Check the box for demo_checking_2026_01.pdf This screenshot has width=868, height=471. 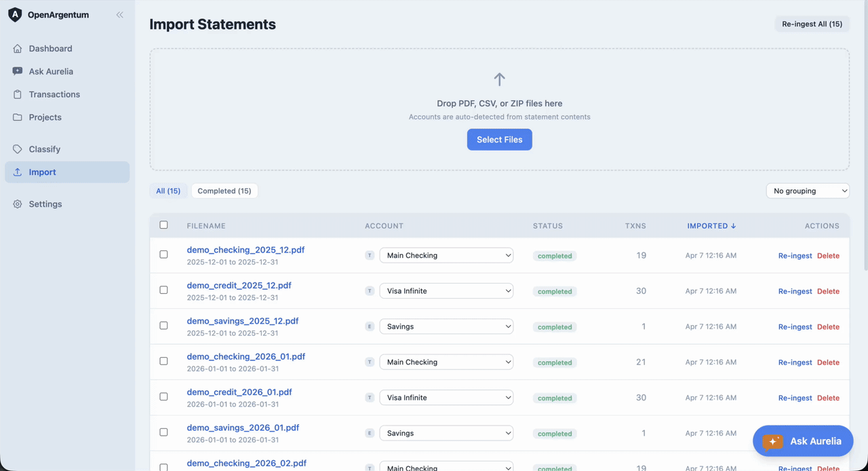pos(163,361)
